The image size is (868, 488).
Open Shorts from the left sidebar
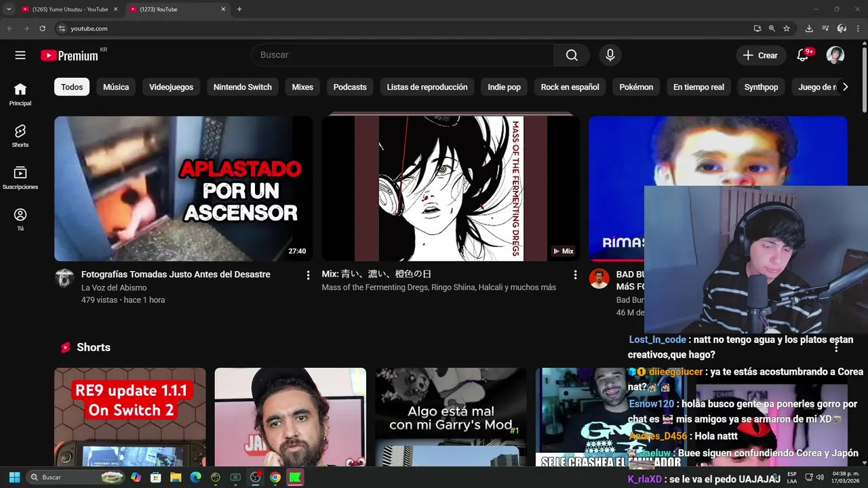[20, 136]
